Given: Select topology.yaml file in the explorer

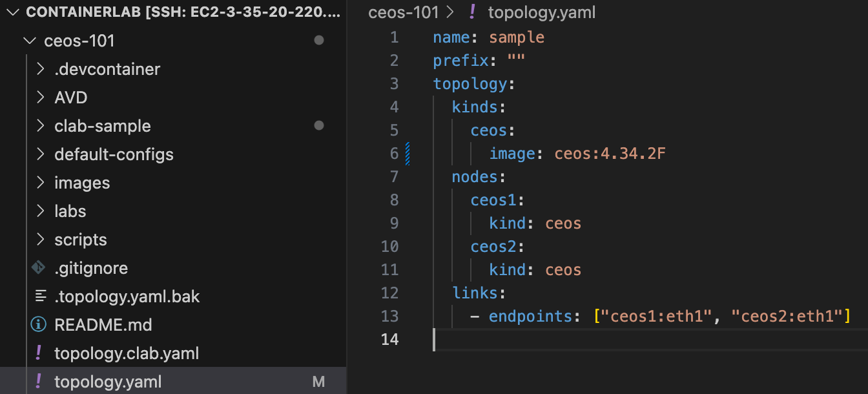Looking at the screenshot, I should click(108, 382).
